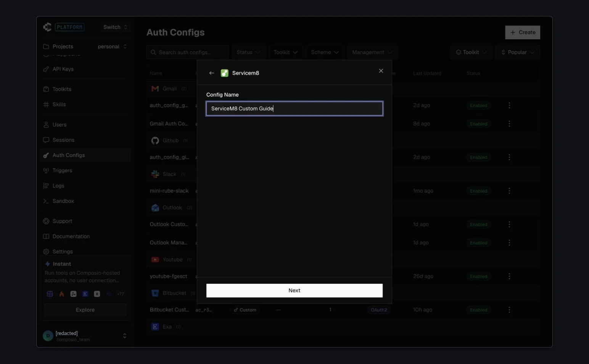The width and height of the screenshot is (589, 364).
Task: Search auth configs field
Action: point(188,52)
